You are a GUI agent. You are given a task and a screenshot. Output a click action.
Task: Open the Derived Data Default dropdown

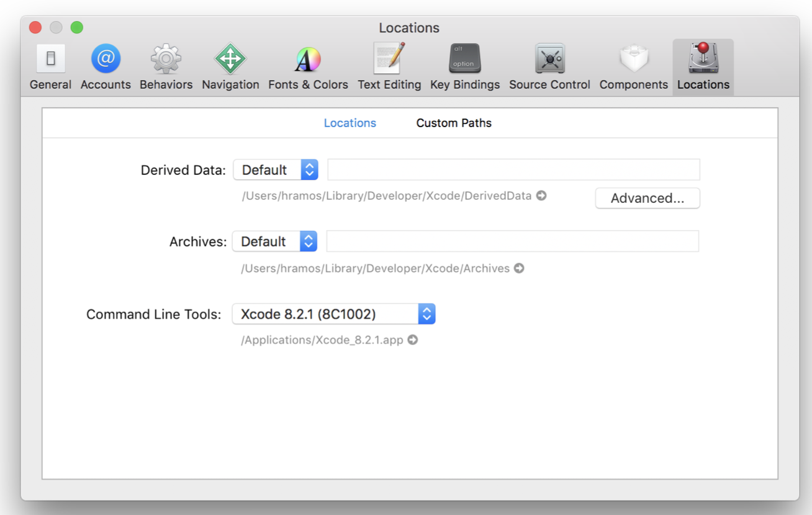276,170
